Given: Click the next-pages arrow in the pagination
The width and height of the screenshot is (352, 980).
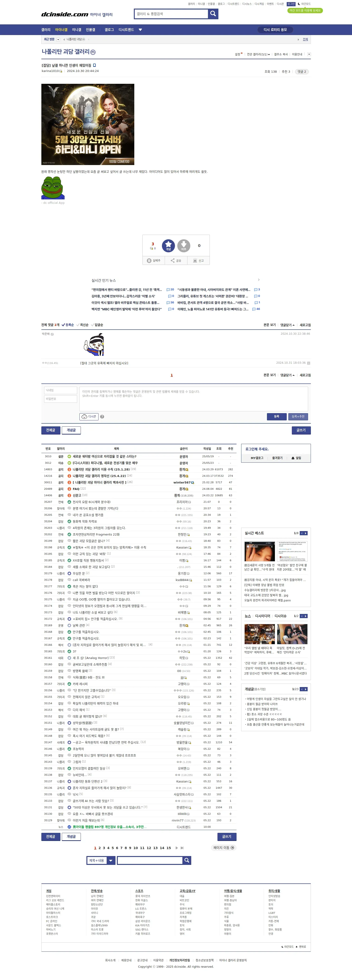Looking at the screenshot, I should point(177,848).
